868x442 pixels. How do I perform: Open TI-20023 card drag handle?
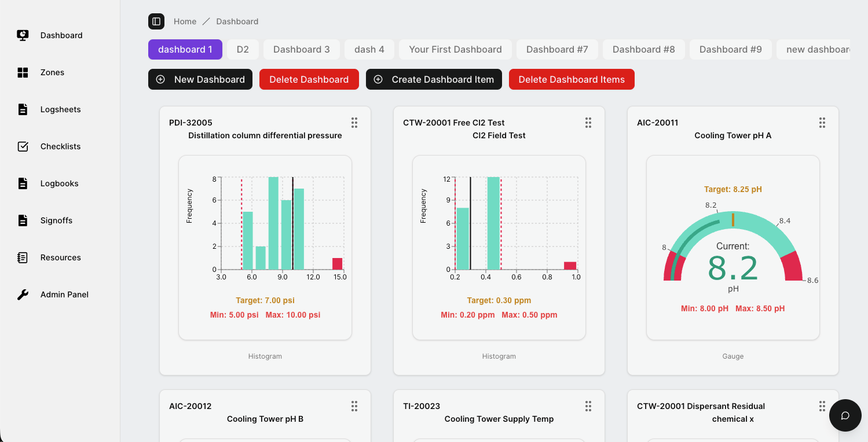pyautogui.click(x=588, y=406)
